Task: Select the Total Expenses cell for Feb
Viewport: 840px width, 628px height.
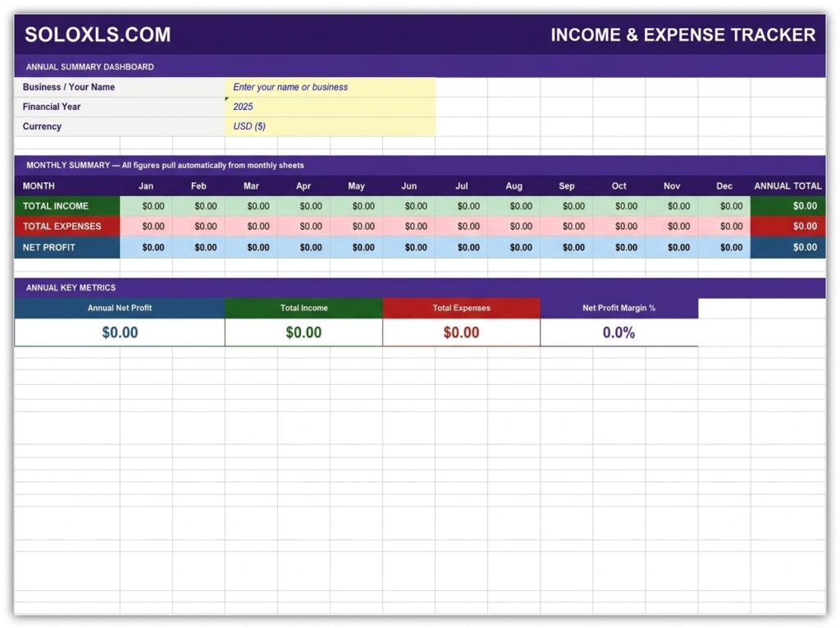Action: [x=199, y=227]
